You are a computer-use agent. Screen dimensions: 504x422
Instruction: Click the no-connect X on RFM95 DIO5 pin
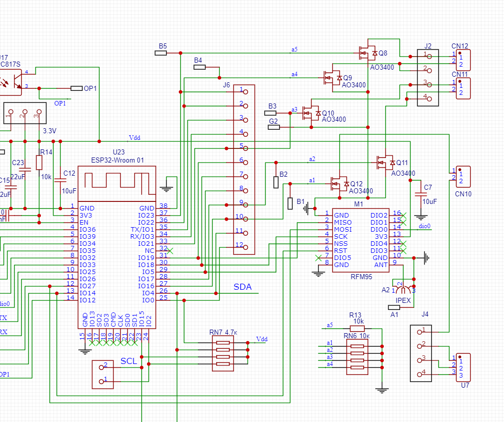[x=318, y=258]
